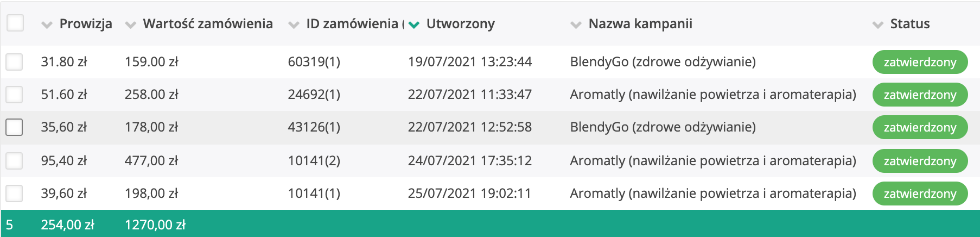Toggle green sort arrow next to Utworzony

(414, 24)
